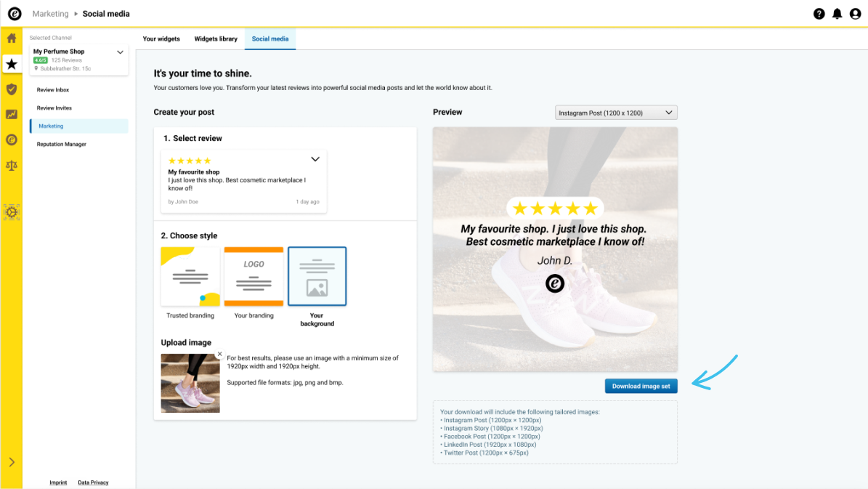This screenshot has width=868, height=489.
Task: Open the settings gear sidebar icon
Action: click(x=12, y=212)
